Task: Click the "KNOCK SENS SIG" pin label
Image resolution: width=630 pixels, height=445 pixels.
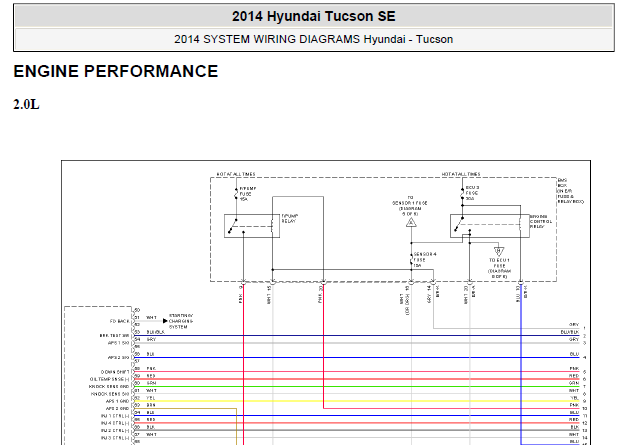Action: click(110, 394)
